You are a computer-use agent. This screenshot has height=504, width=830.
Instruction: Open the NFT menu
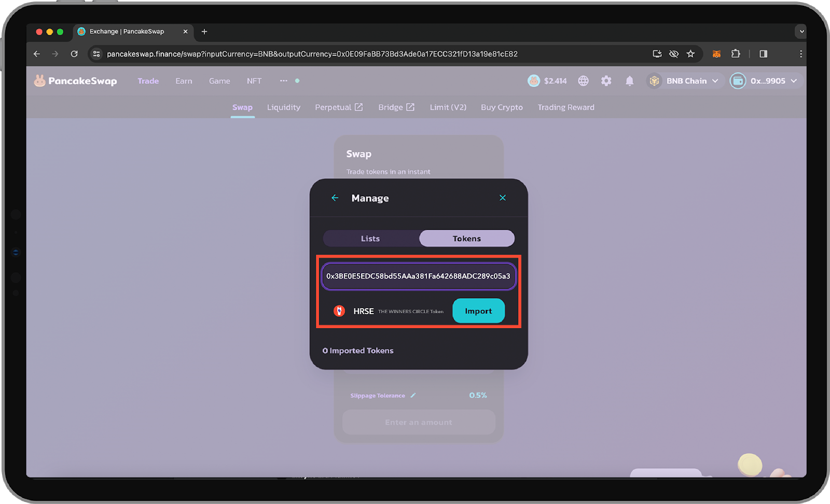tap(254, 81)
